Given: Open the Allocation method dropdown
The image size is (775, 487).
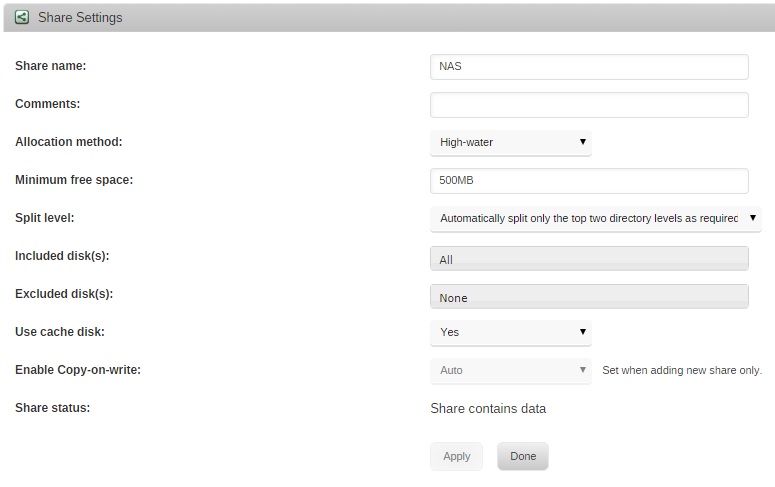Looking at the screenshot, I should click(511, 143).
